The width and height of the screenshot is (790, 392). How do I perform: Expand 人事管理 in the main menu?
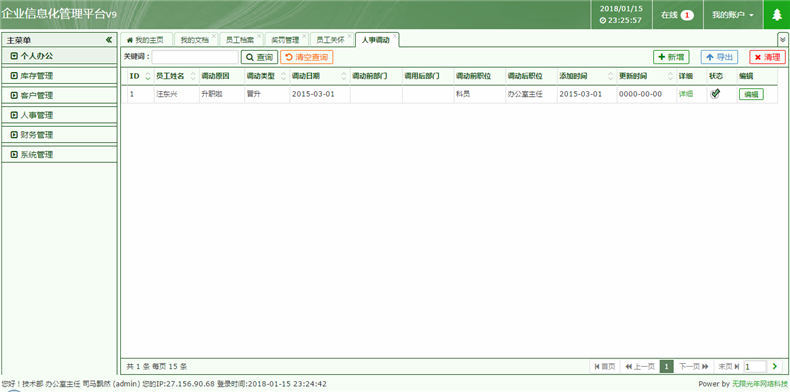click(x=59, y=115)
